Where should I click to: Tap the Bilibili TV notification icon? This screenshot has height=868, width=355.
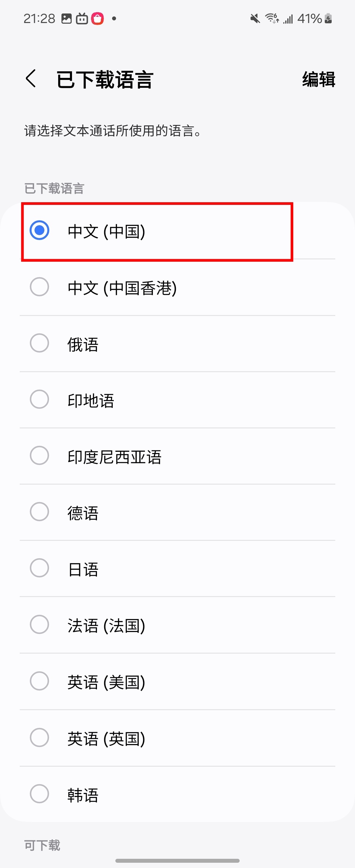(82, 18)
